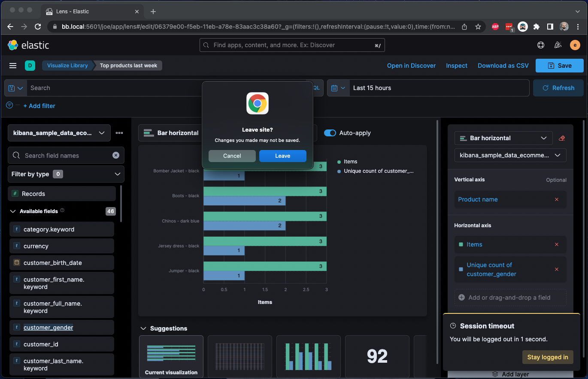Image resolution: width=588 pixels, height=379 pixels.
Task: Click the Leave button in the dialog
Action: pyautogui.click(x=283, y=156)
